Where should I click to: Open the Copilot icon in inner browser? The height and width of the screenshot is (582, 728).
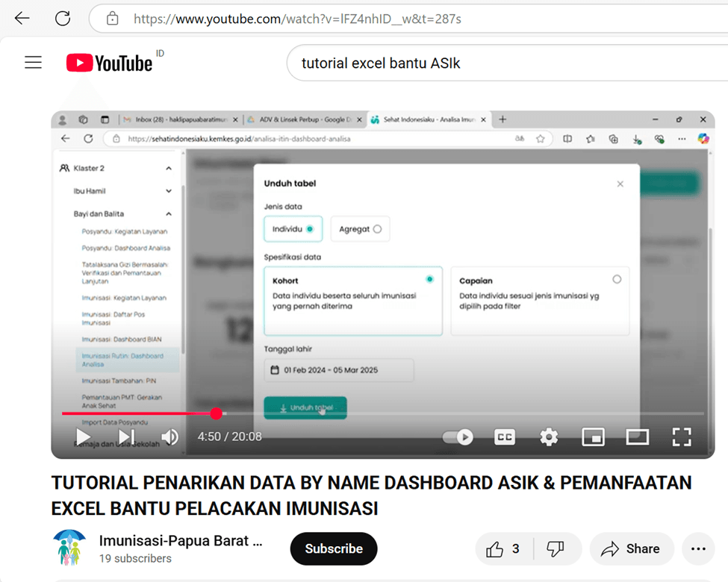[703, 138]
